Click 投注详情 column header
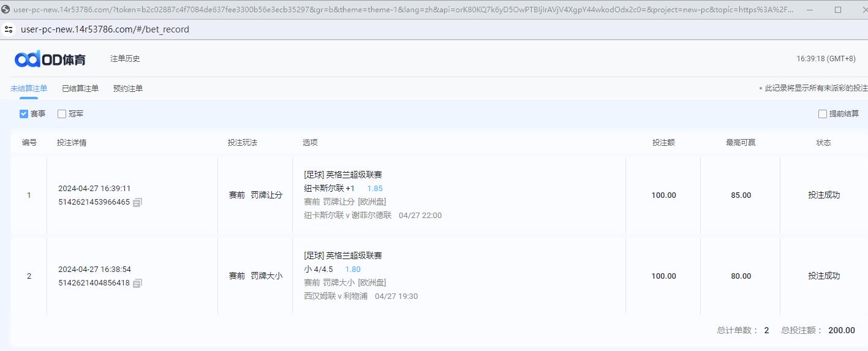Screen dimensions: 868x351 [72, 143]
